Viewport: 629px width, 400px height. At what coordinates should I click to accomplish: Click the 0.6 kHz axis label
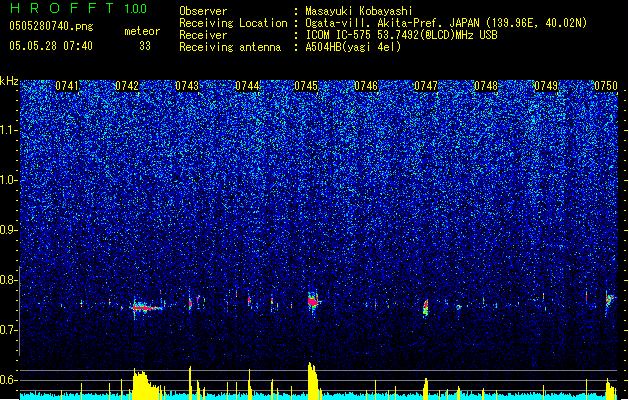pyautogui.click(x=8, y=380)
